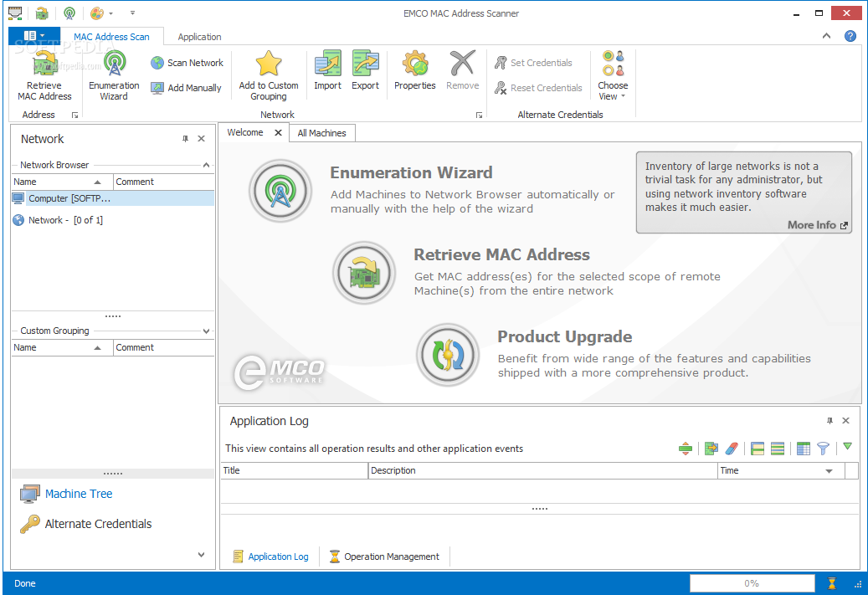This screenshot has height=595, width=868.
Task: Click the Product Upgrade welcome icon
Action: click(x=447, y=355)
